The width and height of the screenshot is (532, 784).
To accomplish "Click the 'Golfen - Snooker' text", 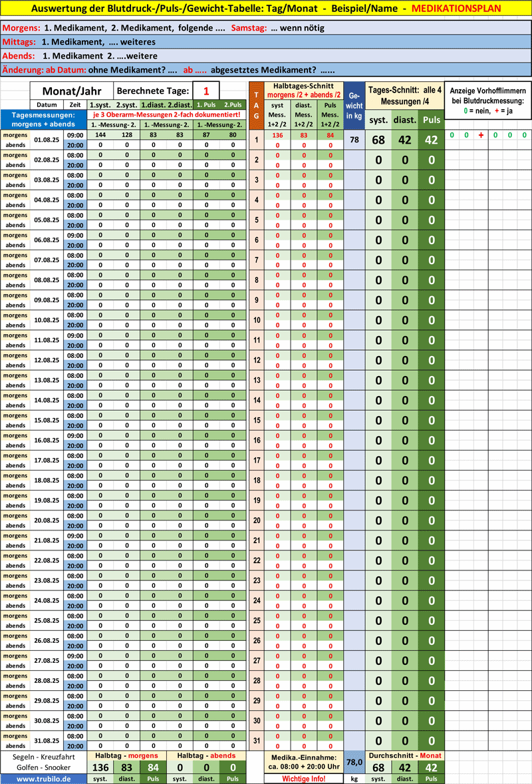I will click(43, 767).
